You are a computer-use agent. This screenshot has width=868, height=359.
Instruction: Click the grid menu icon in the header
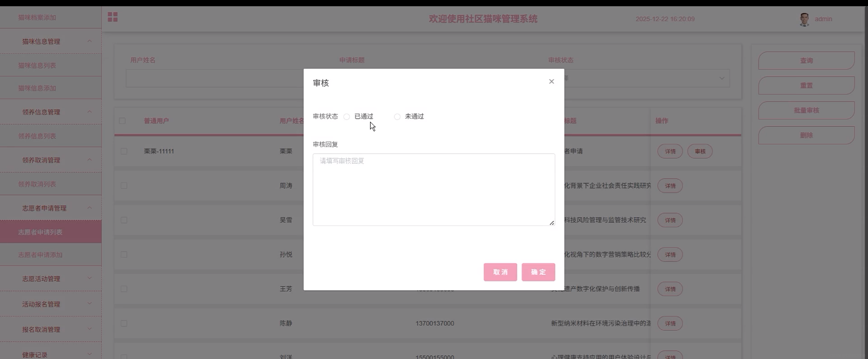pyautogui.click(x=113, y=17)
